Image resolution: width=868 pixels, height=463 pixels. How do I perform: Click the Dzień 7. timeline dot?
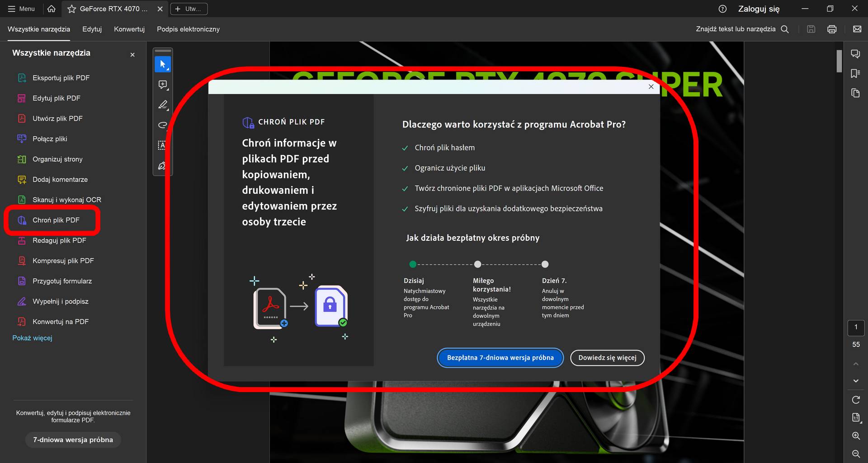545,264
